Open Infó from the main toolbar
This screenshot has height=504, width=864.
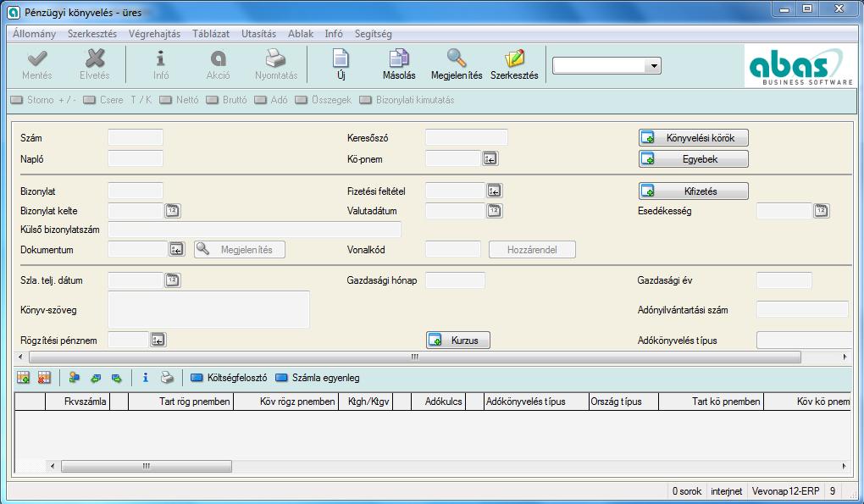pos(161,58)
